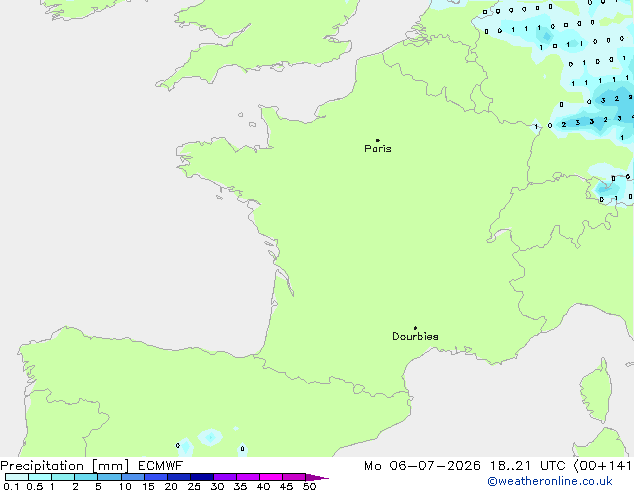The width and height of the screenshot is (634, 490).
Task: Click the '18..21 UTC' time range text
Action: click(527, 466)
